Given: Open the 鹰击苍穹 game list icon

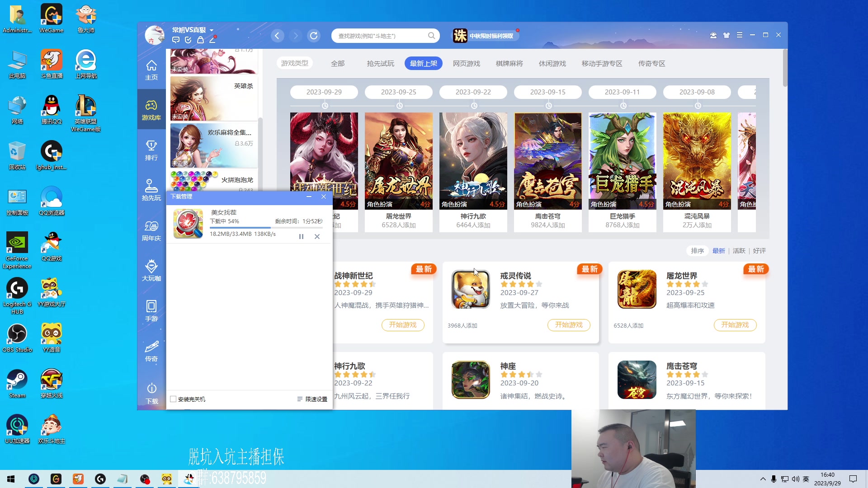Looking at the screenshot, I should tap(637, 380).
